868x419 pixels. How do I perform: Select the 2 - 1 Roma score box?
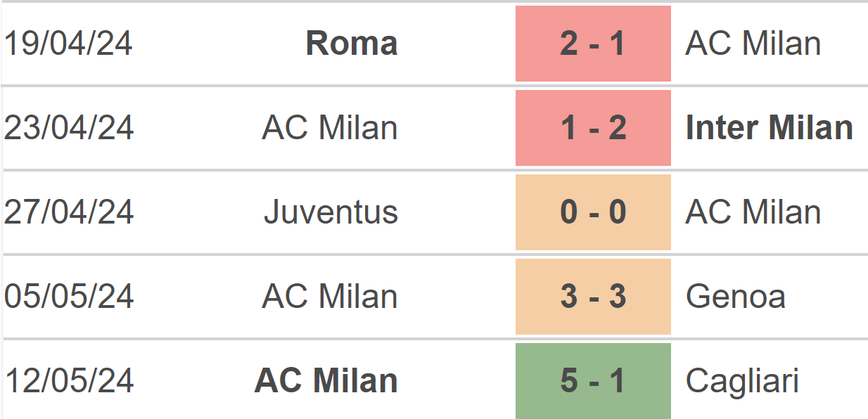[x=593, y=44]
